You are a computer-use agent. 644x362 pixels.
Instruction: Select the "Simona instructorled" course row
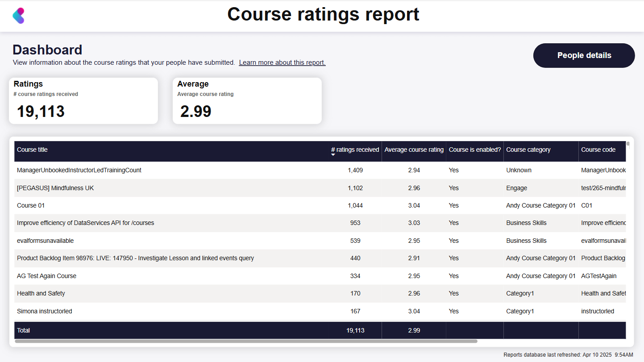point(179,311)
